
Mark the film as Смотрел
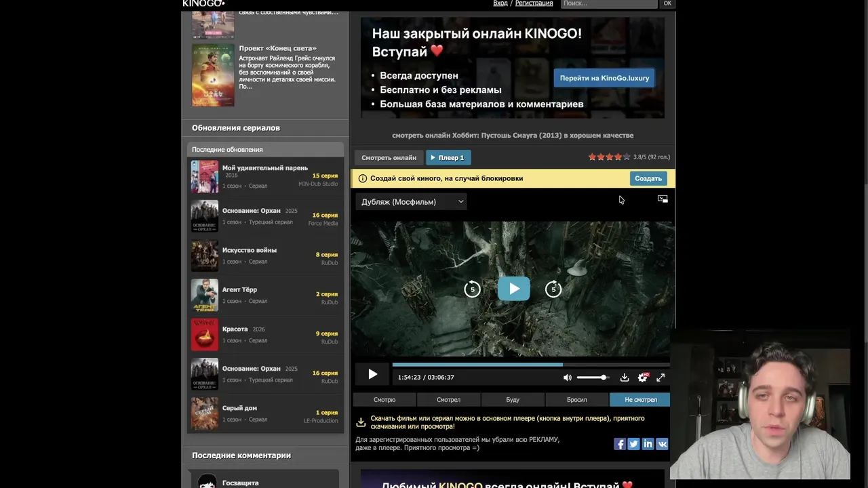pos(448,400)
